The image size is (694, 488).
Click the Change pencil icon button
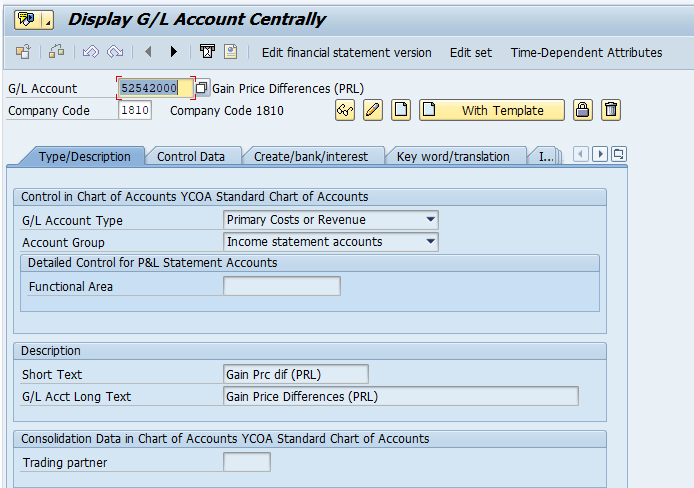(x=373, y=110)
